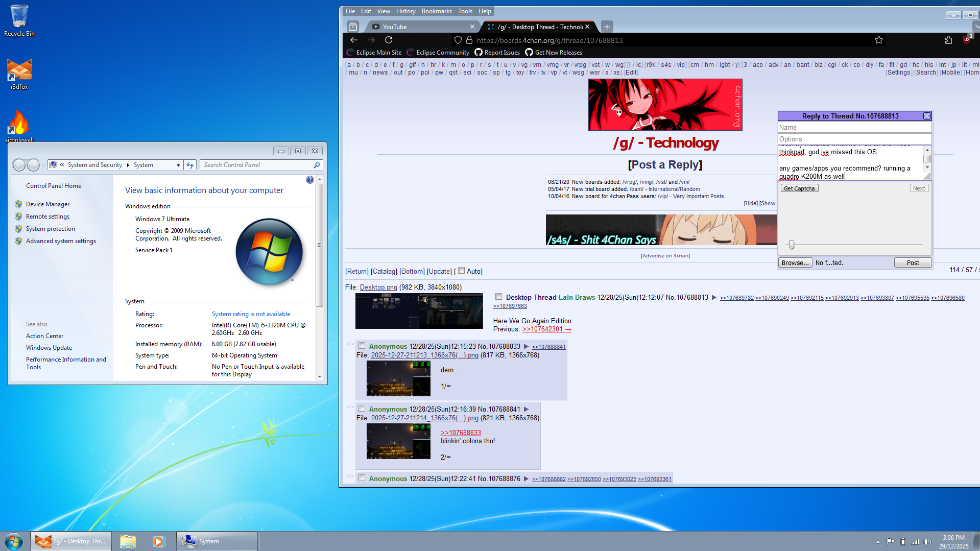Click the reply comment box scrollbar thumb
This screenshot has height=551, width=980.
tap(927, 158)
